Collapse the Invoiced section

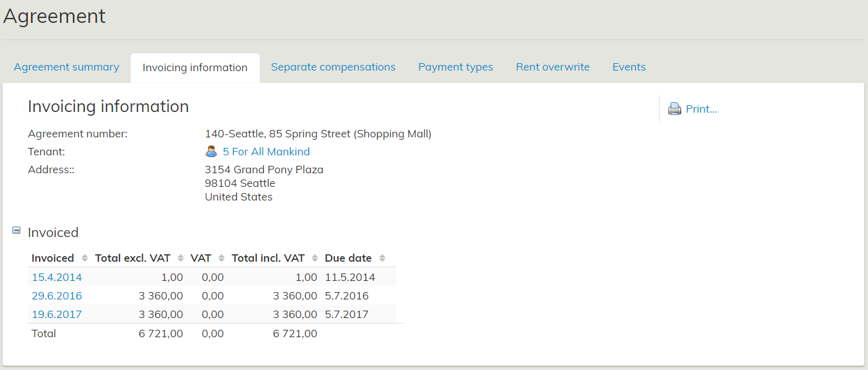tap(17, 230)
